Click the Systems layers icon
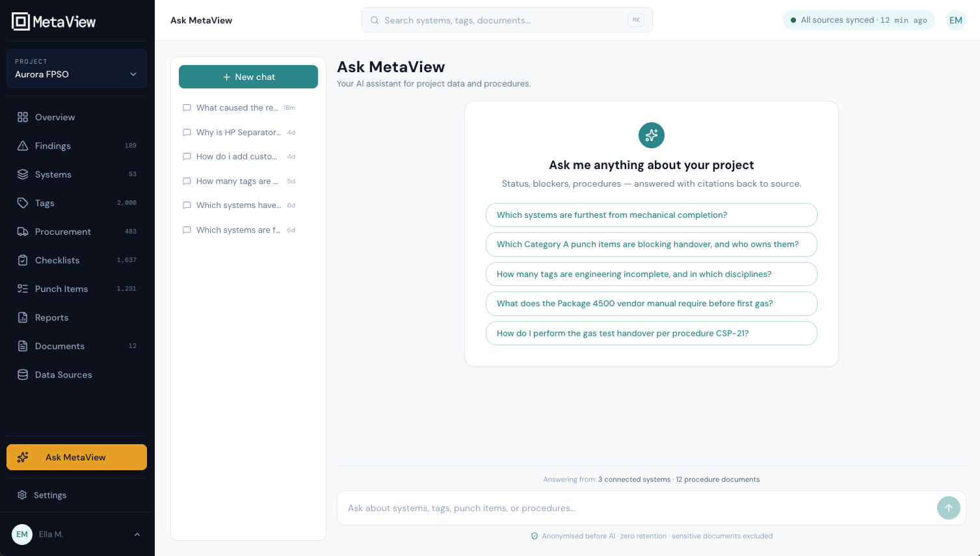Viewport: 980px width, 556px height. [x=23, y=174]
